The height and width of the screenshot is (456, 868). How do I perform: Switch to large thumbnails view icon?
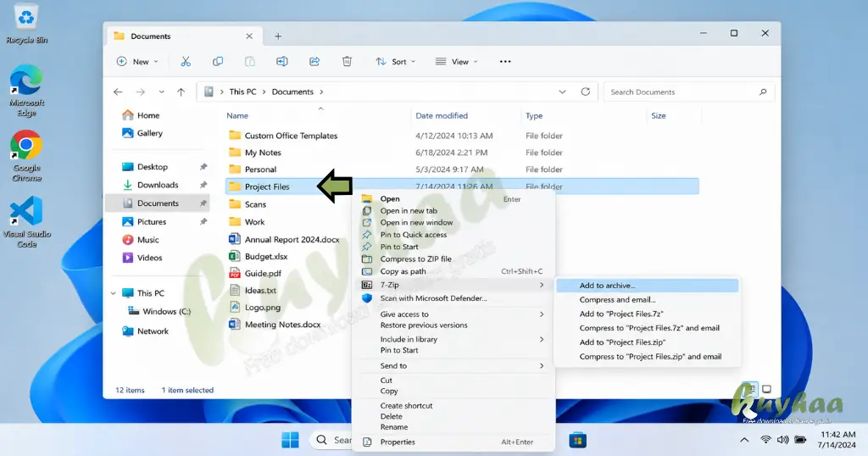click(x=766, y=389)
